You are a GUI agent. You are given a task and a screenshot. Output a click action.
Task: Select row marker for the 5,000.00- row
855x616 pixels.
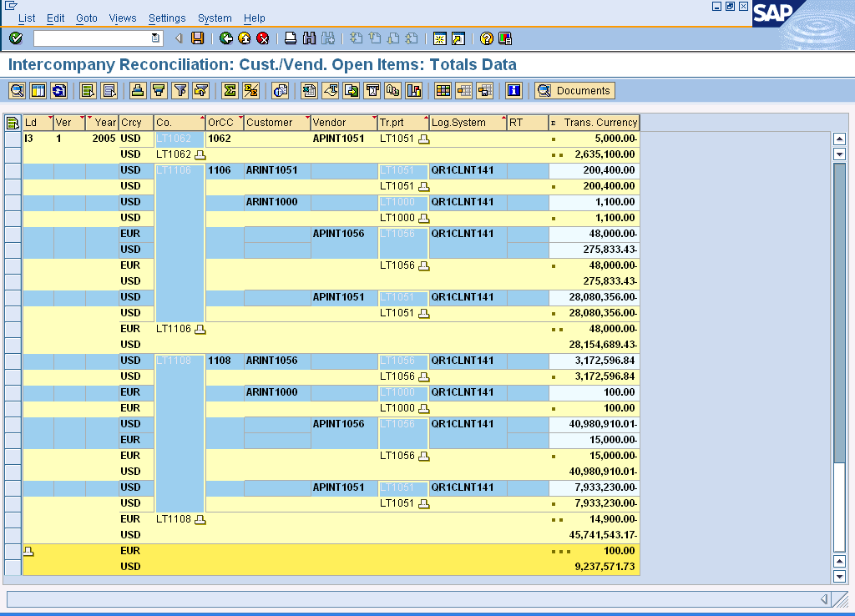13,139
